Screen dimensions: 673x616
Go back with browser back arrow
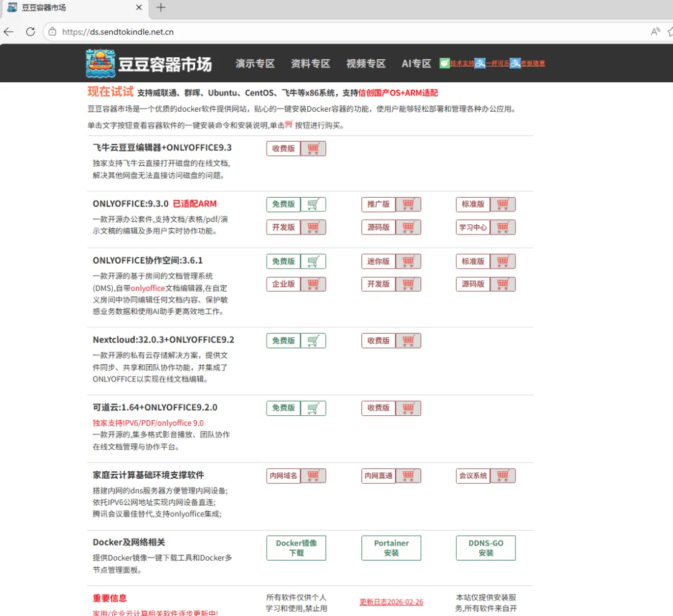click(x=9, y=32)
